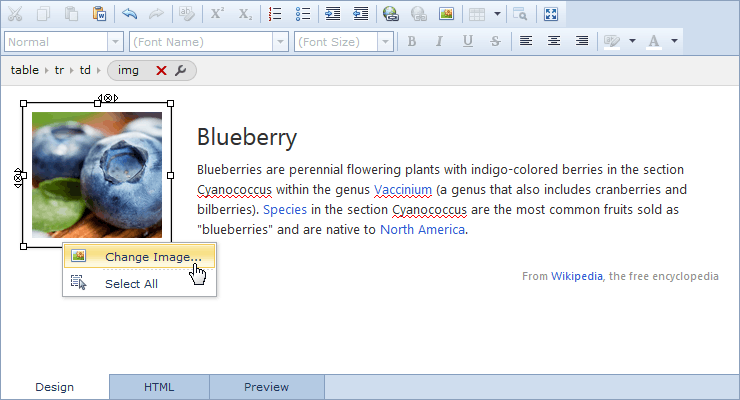Open the Font Name dropdown
This screenshot has height=400, width=740.
pos(280,41)
